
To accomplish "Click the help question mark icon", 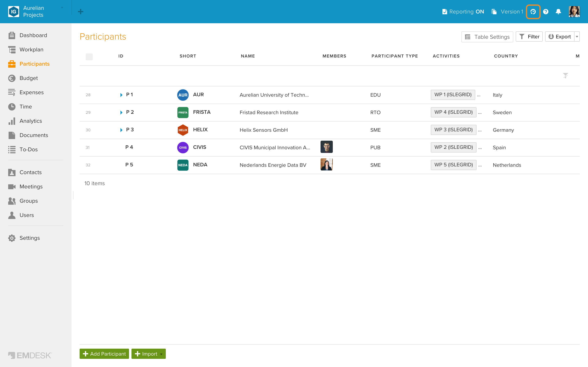I will [546, 12].
